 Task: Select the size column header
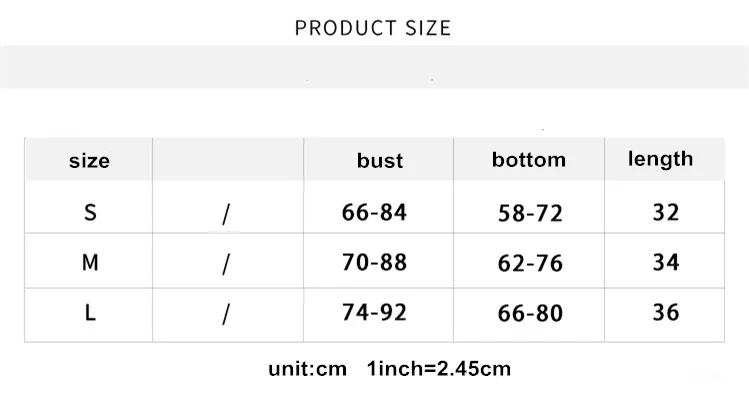click(x=89, y=161)
